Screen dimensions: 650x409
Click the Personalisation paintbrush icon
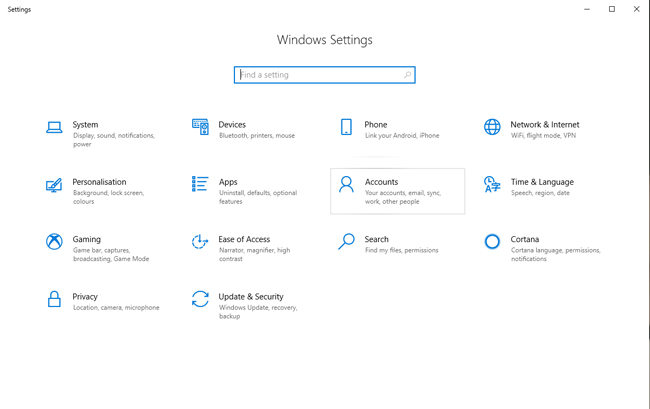54,185
